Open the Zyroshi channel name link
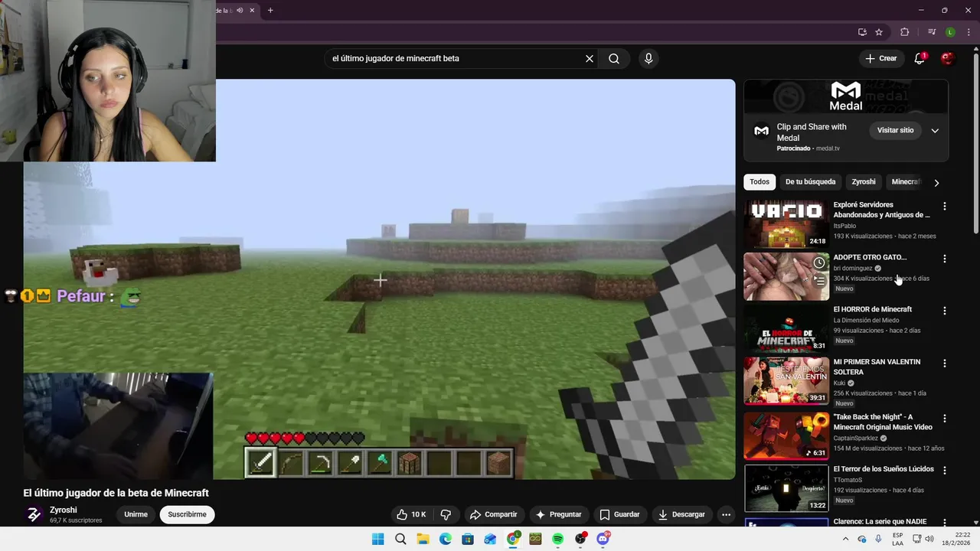The image size is (980, 551). [x=64, y=510]
